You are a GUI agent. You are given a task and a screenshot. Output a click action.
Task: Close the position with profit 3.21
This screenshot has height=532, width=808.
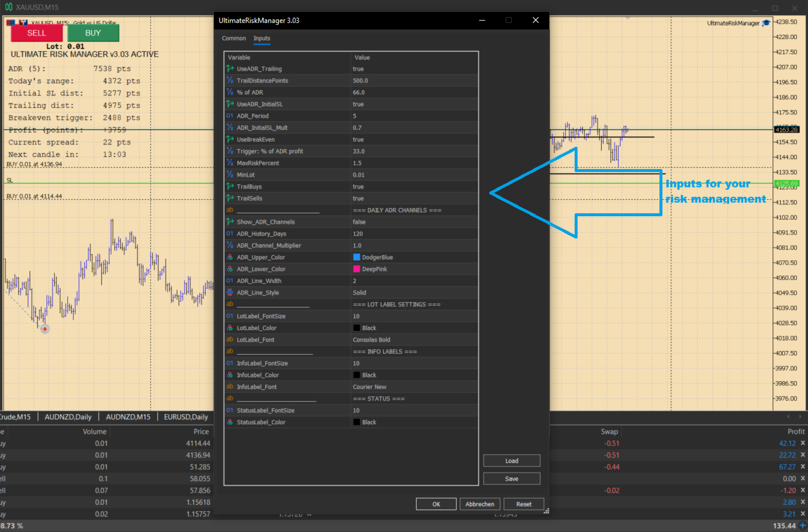[x=803, y=514]
